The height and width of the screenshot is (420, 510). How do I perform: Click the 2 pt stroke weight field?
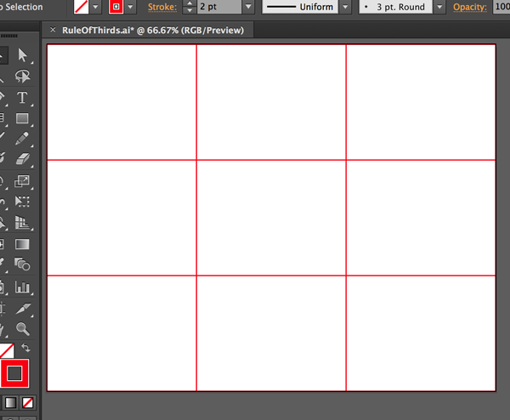pyautogui.click(x=219, y=7)
